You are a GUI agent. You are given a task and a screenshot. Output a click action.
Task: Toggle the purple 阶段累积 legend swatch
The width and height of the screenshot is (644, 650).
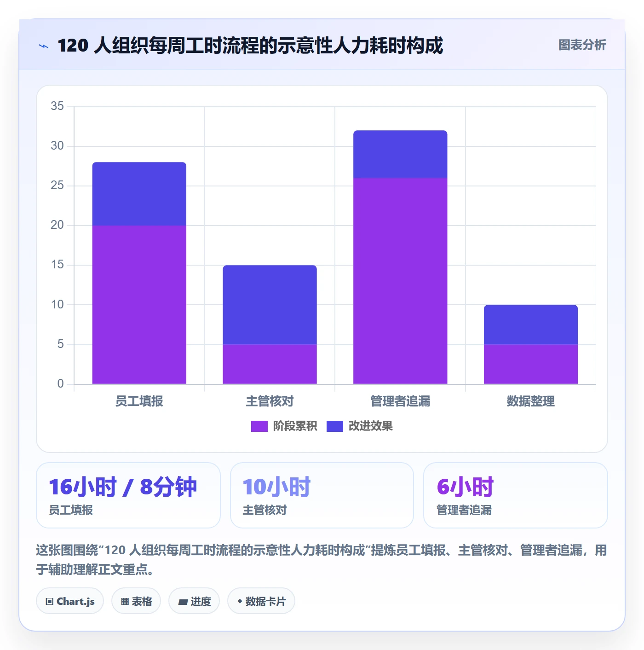point(259,426)
